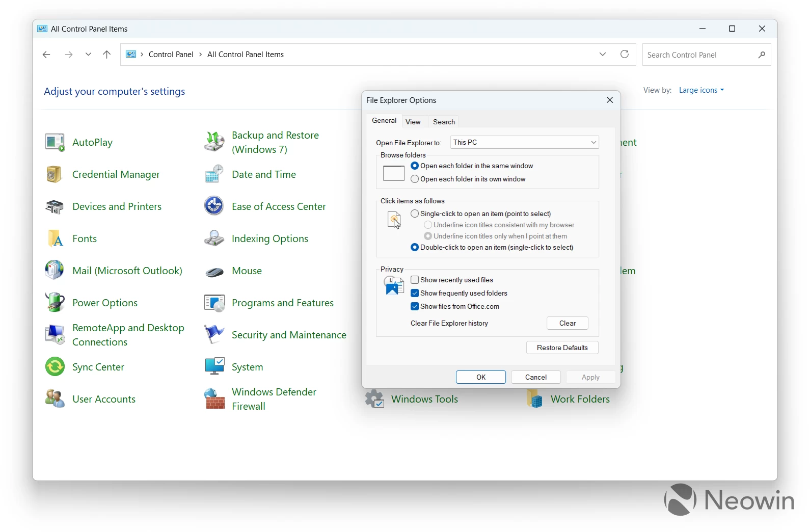Screen dimensions: 810x532
Task: Select Open each folder in its own window
Action: click(x=415, y=179)
